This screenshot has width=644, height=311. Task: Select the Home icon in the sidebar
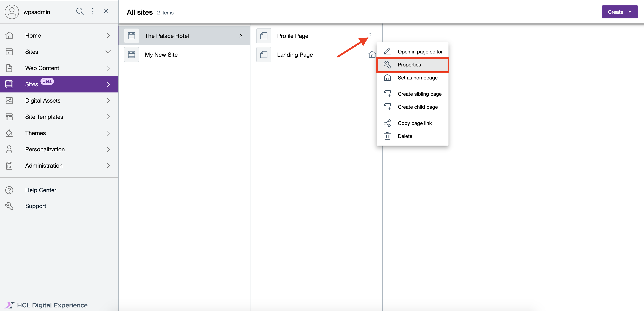point(9,35)
